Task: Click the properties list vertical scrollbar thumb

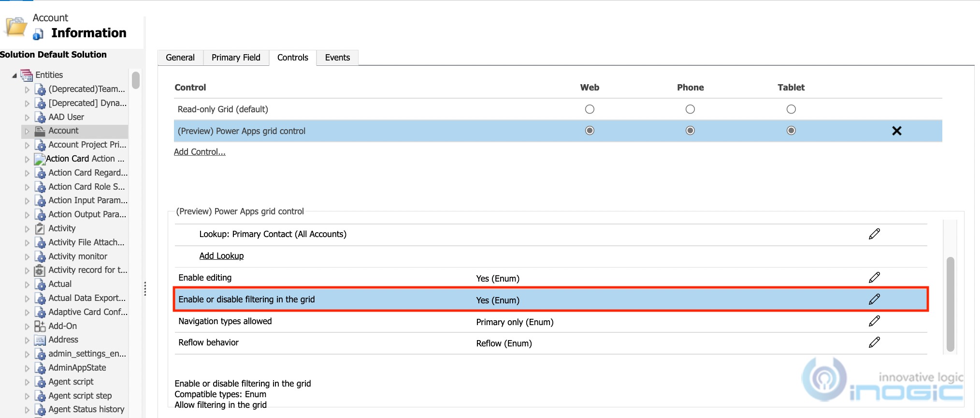Action: [951, 304]
